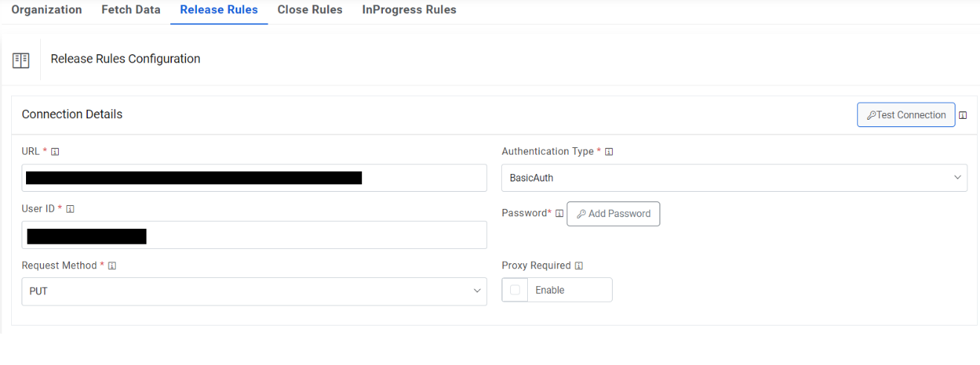Open the Authentication Type dropdown
Screen dimensions: 980x365
pos(734,178)
